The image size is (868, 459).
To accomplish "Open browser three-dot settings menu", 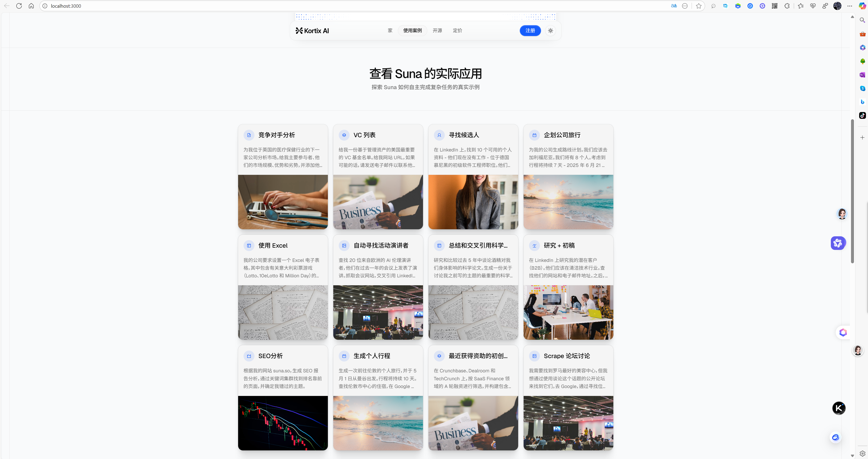I will pyautogui.click(x=849, y=6).
